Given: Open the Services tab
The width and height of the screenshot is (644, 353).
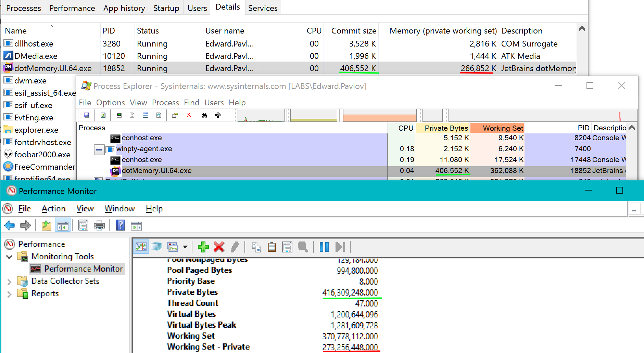Looking at the screenshot, I should pyautogui.click(x=263, y=8).
